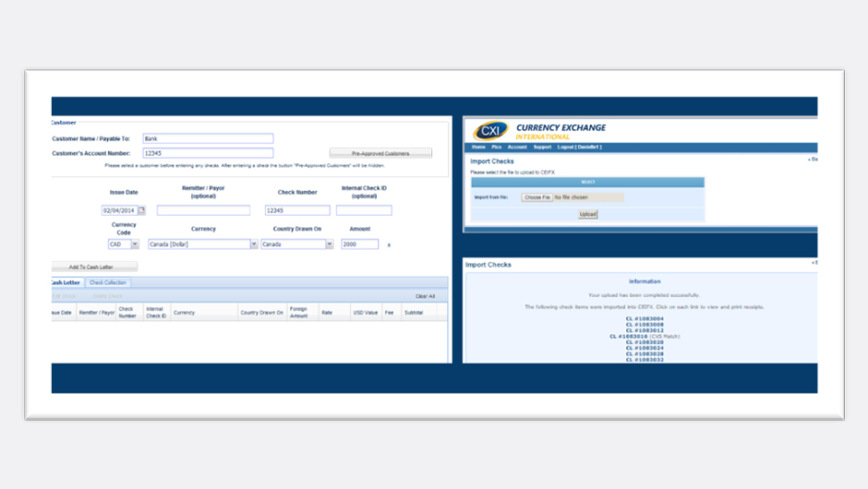The height and width of the screenshot is (489, 868).
Task: Click the Internal Check ID input field
Action: (x=364, y=210)
